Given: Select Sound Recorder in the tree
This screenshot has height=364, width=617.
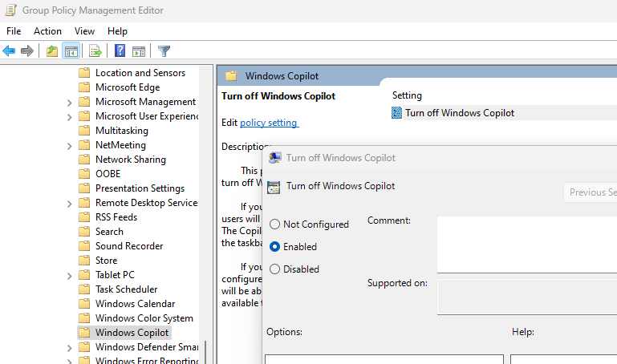Looking at the screenshot, I should 129,246.
